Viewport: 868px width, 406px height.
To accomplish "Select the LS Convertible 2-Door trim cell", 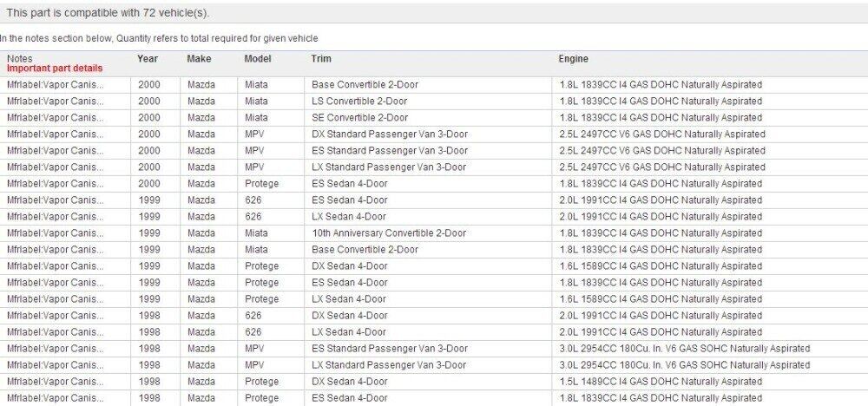I will click(x=359, y=101).
